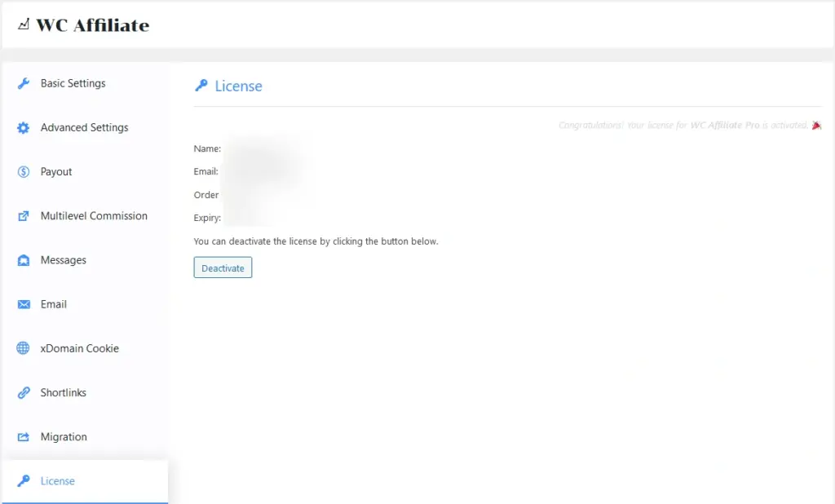Open the Basic Settings tab
The image size is (835, 504).
pyautogui.click(x=85, y=84)
